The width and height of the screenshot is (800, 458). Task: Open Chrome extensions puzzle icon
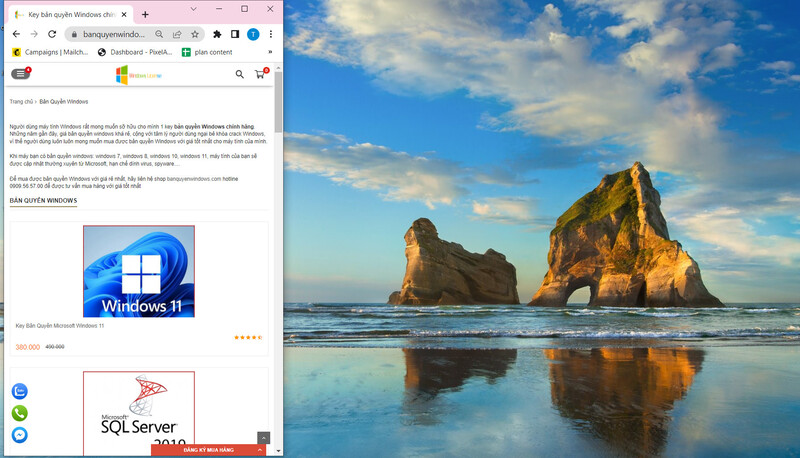217,34
